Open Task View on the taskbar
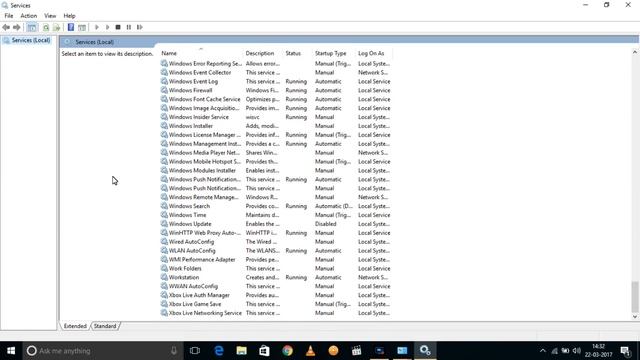Viewport: 640px width, 360px height. [x=195, y=351]
